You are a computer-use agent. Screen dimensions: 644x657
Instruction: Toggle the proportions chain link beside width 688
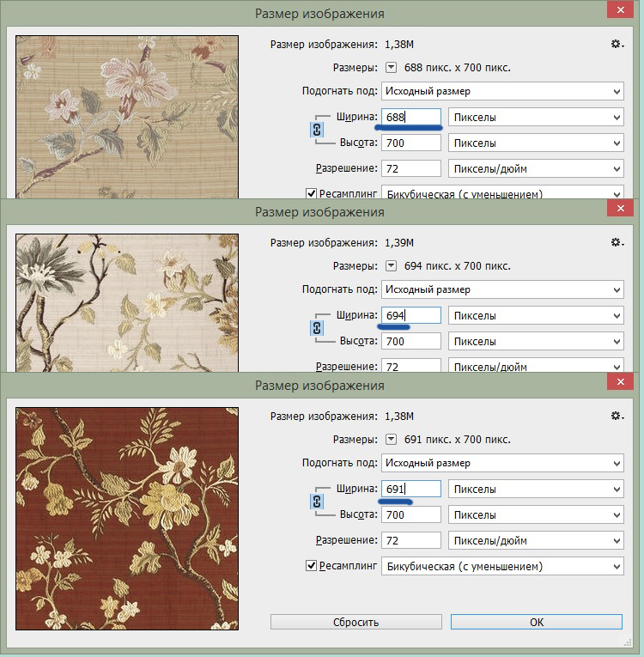click(314, 130)
